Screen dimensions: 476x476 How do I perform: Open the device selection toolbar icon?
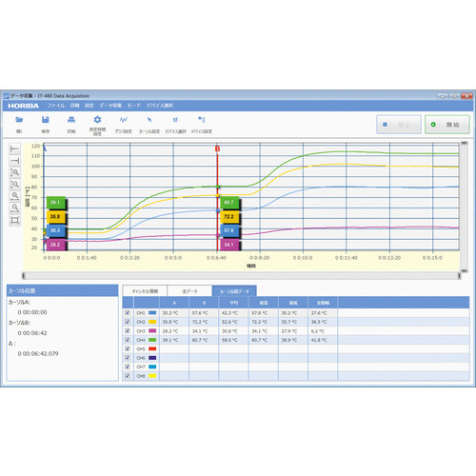click(175, 120)
